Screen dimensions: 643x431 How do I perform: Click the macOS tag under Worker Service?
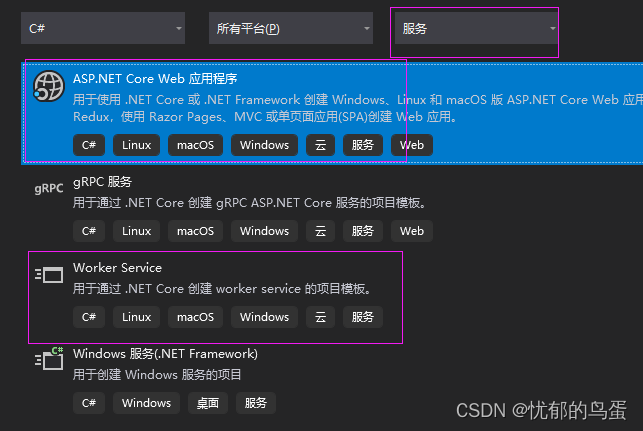[195, 317]
